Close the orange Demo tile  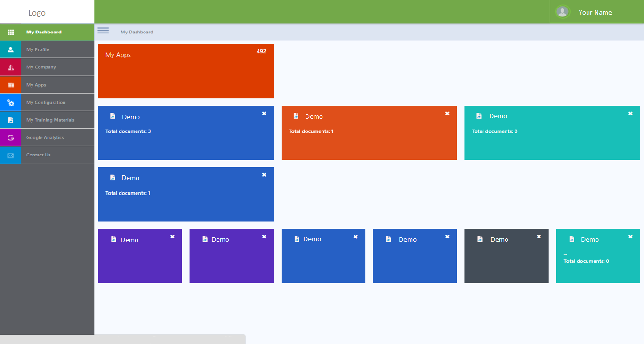point(447,114)
